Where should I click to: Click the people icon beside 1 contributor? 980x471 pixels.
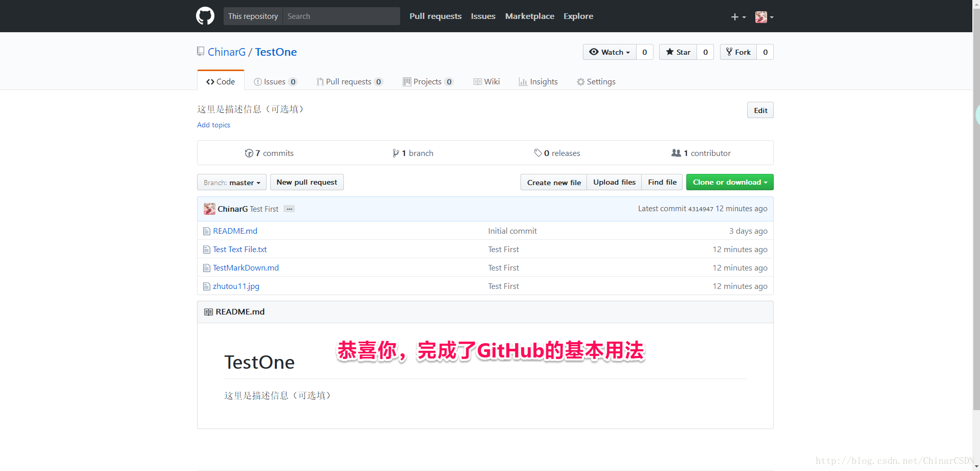click(676, 153)
